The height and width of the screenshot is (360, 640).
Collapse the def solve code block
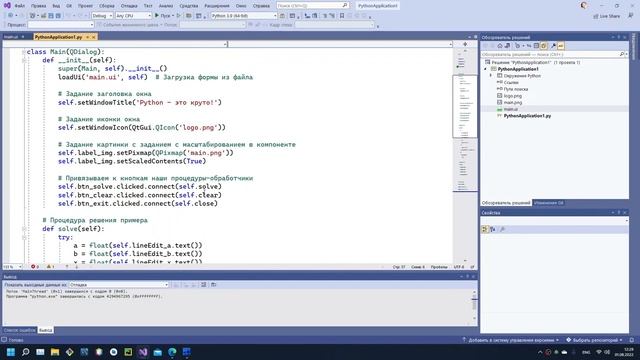point(24,229)
